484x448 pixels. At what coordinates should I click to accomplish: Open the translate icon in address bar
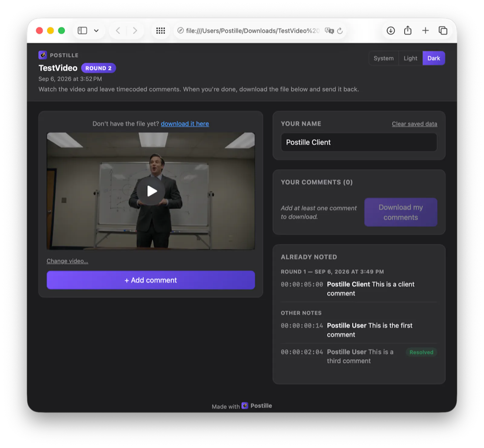click(329, 31)
